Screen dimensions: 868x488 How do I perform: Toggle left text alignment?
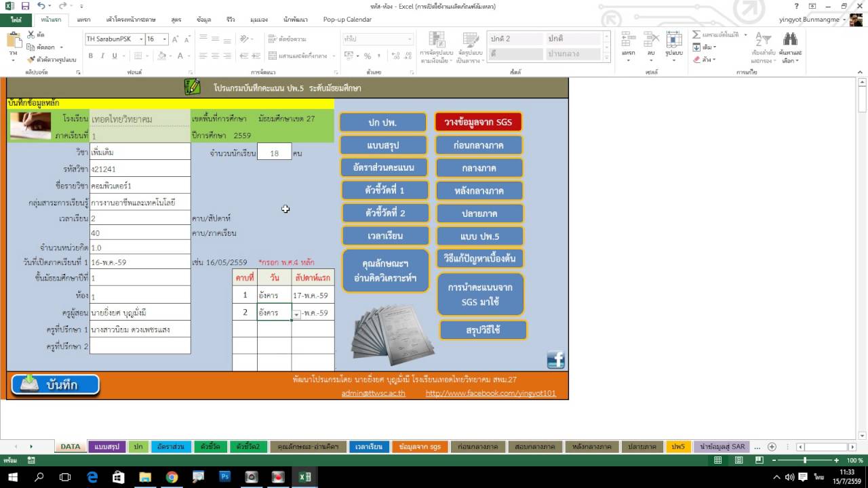click(203, 56)
